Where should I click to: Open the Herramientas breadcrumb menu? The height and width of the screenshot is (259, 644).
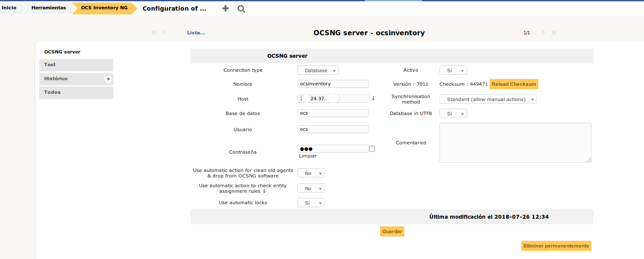pyautogui.click(x=48, y=8)
